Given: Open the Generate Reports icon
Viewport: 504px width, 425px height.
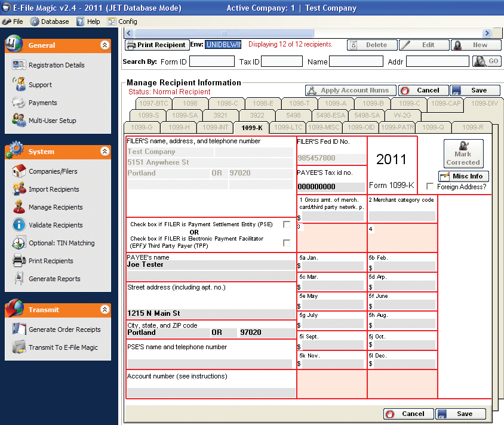Looking at the screenshot, I should [19, 279].
